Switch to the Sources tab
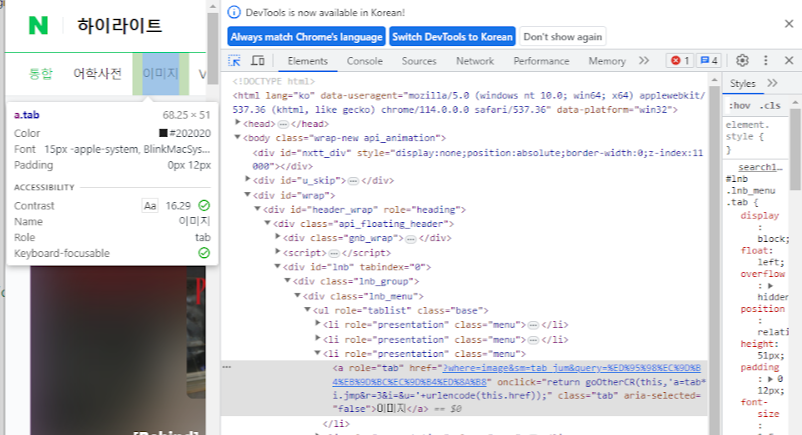Screen dimensions: 802x435 coord(419,61)
